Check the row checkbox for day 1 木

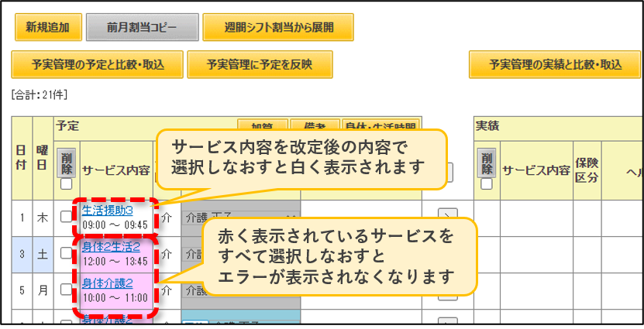coord(66,217)
